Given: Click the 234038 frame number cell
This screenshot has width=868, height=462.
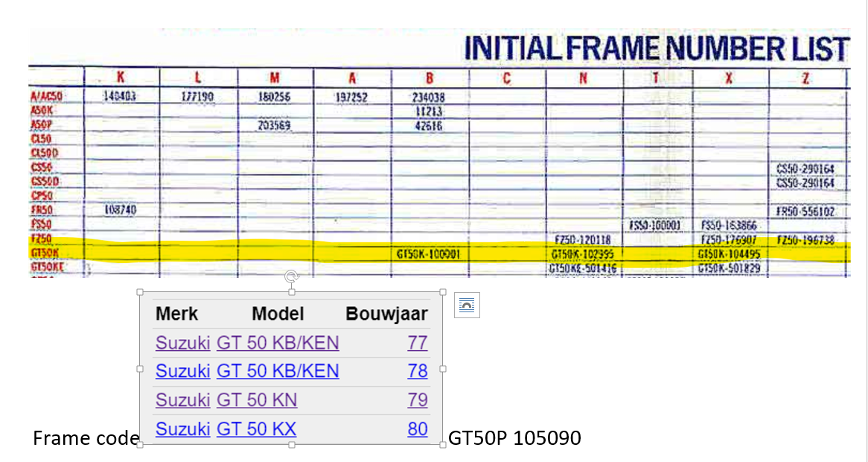Looking at the screenshot, I should [x=429, y=98].
